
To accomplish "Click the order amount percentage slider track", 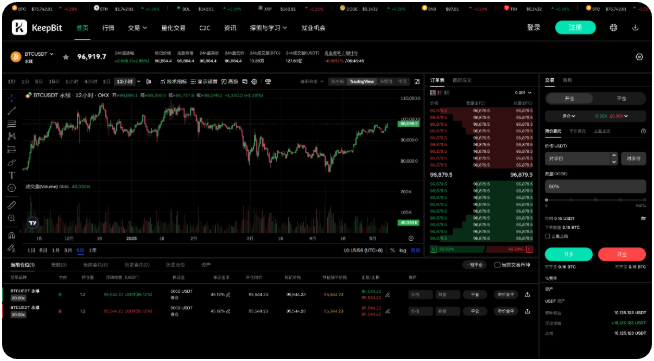I will point(596,200).
